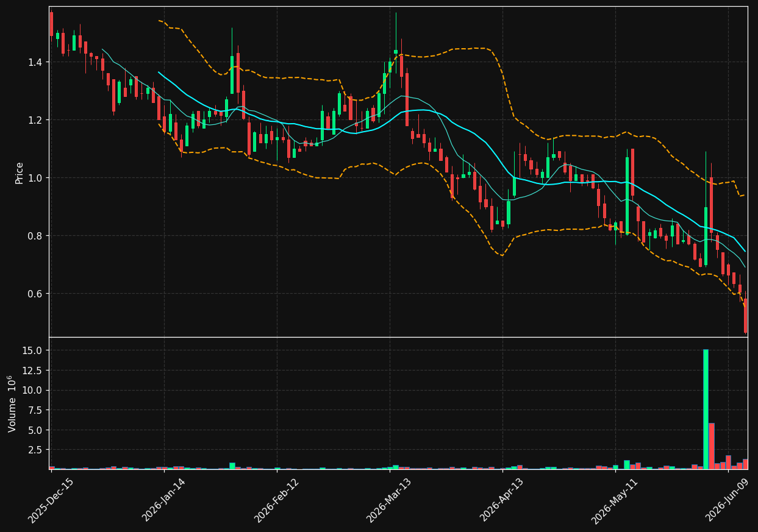Click the 7.5 volume tick label
This screenshot has width=758, height=532.
click(35, 410)
